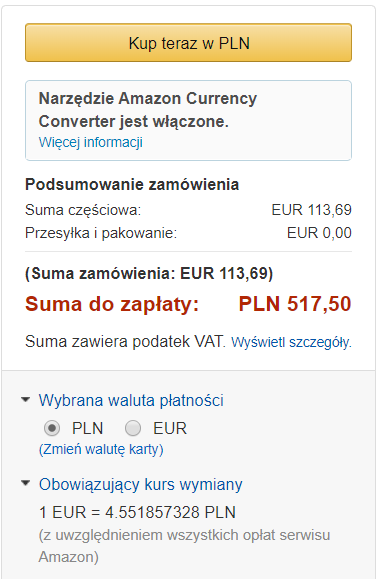Open the 'Zmień walutę karty' link

coord(101,449)
